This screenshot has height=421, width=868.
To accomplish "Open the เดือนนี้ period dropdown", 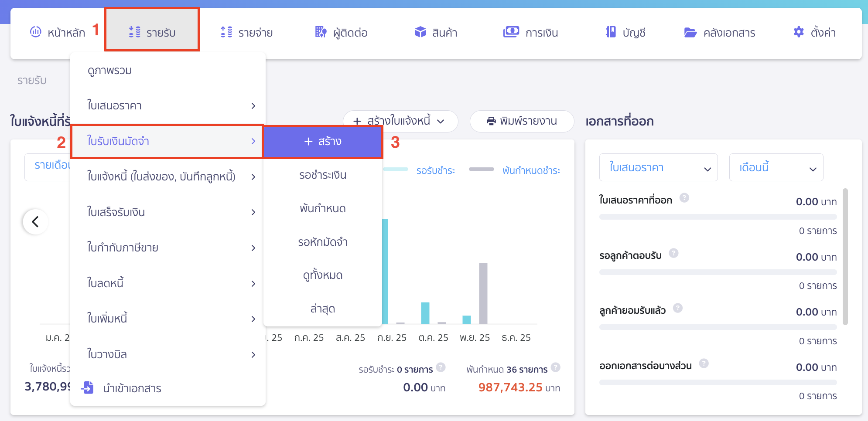I will pyautogui.click(x=776, y=167).
